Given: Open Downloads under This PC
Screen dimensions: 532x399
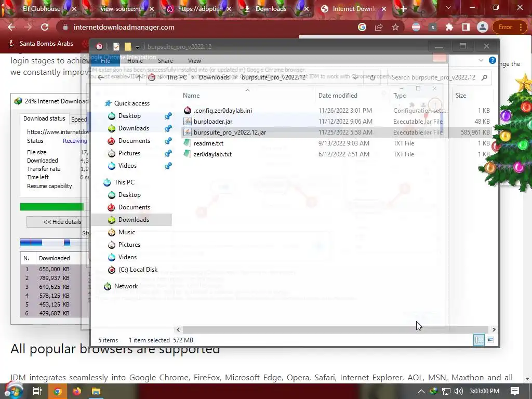Looking at the screenshot, I should pos(134,220).
